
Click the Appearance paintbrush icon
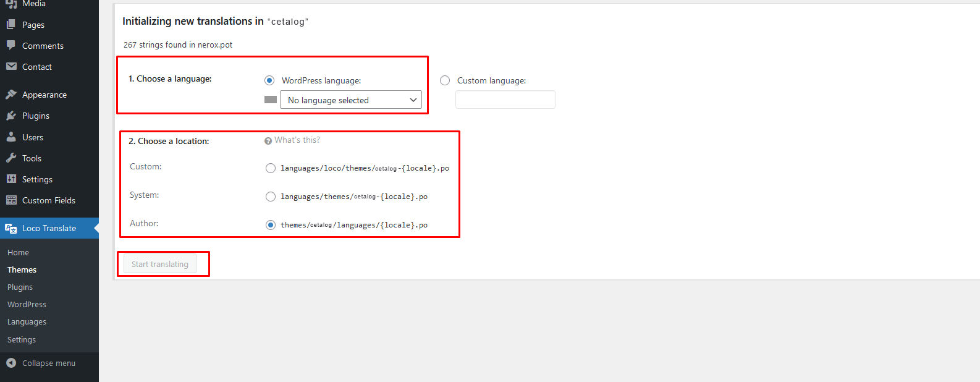(x=11, y=95)
